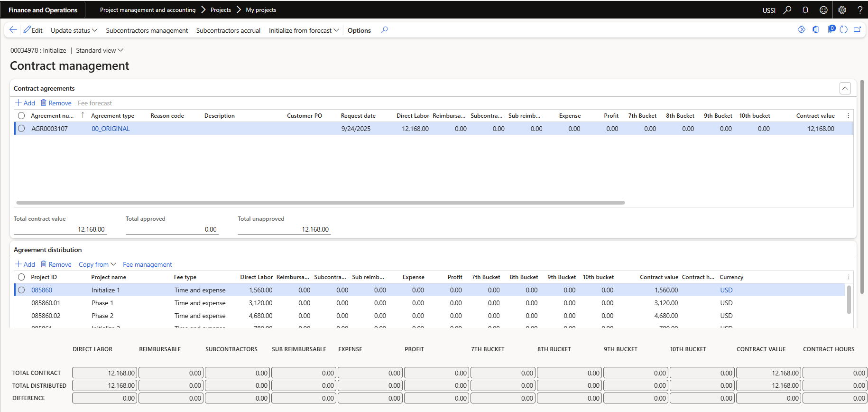Select the 085860 project row radio button
The width and height of the screenshot is (868, 412).
click(x=21, y=290)
